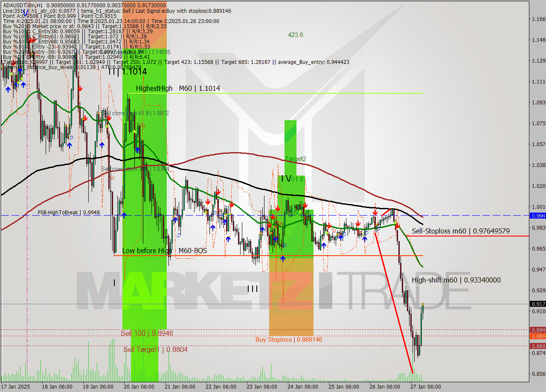Click the High-shift m60 | 0.93340000 label
The width and height of the screenshot is (546, 392).
pyautogui.click(x=456, y=280)
